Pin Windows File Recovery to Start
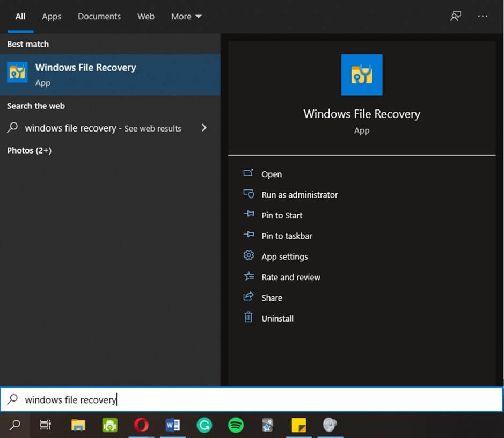Screen dimensions: 504x438 [x=282, y=215]
